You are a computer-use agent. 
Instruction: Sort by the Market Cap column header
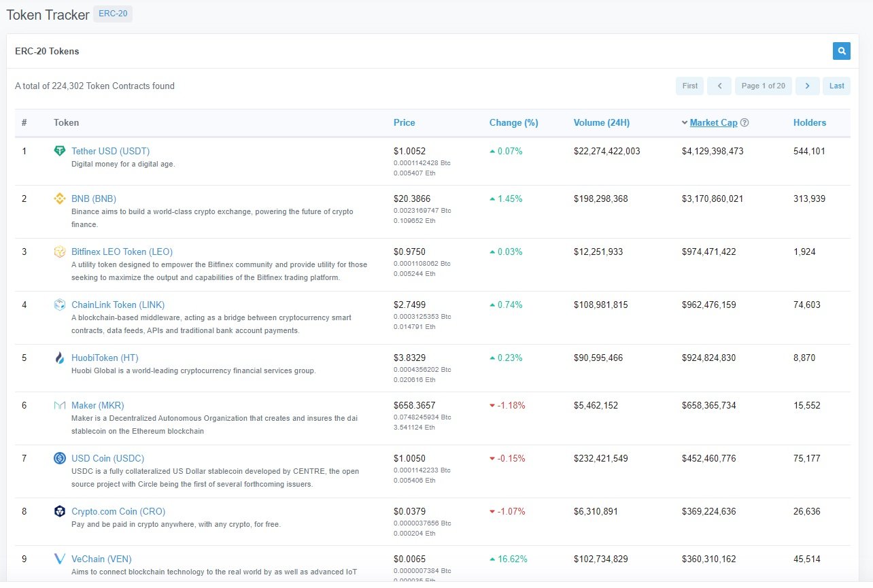713,123
